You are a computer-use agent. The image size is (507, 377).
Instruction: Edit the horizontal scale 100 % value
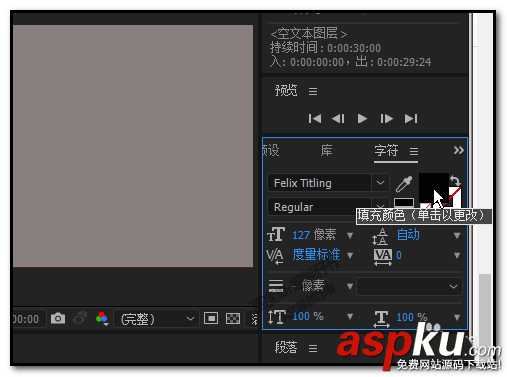coord(412,317)
